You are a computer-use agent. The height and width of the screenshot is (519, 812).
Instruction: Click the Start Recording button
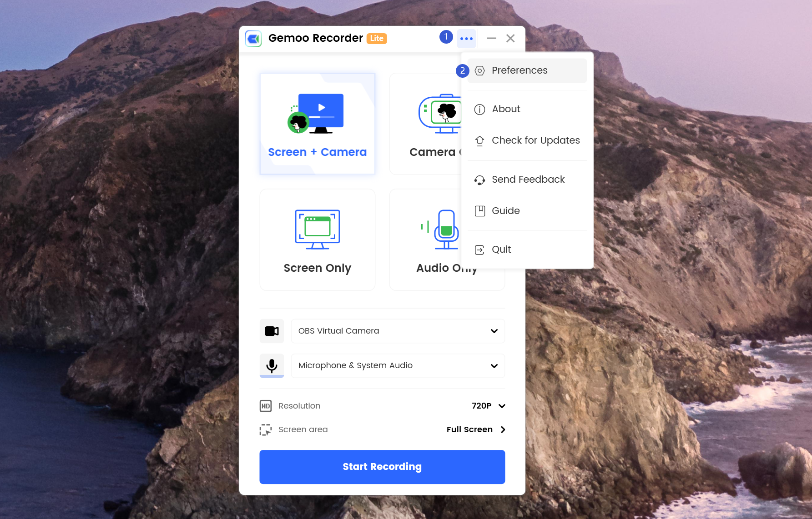(x=382, y=467)
